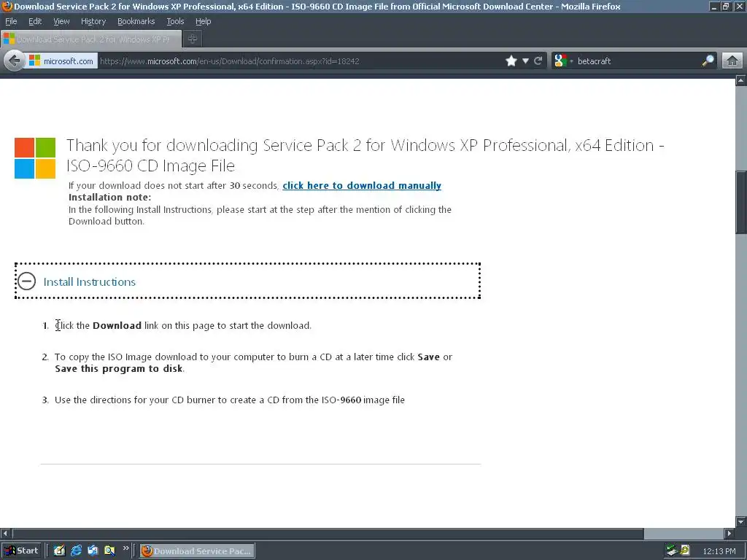The width and height of the screenshot is (747, 560).
Task: Open the Edit menu
Action: 35,21
